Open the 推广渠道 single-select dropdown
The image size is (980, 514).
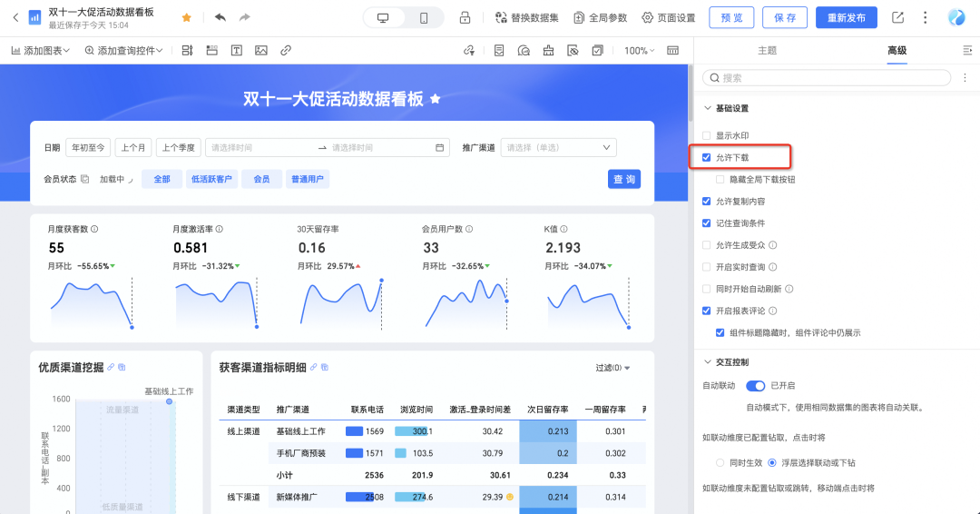558,148
